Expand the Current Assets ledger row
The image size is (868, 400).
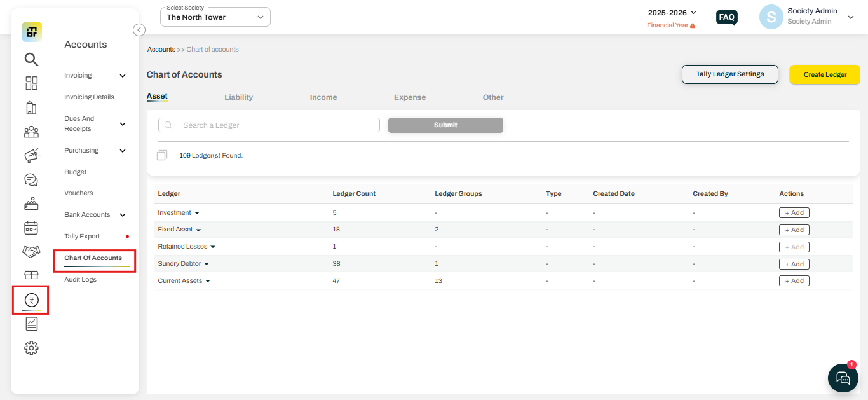pos(208,281)
